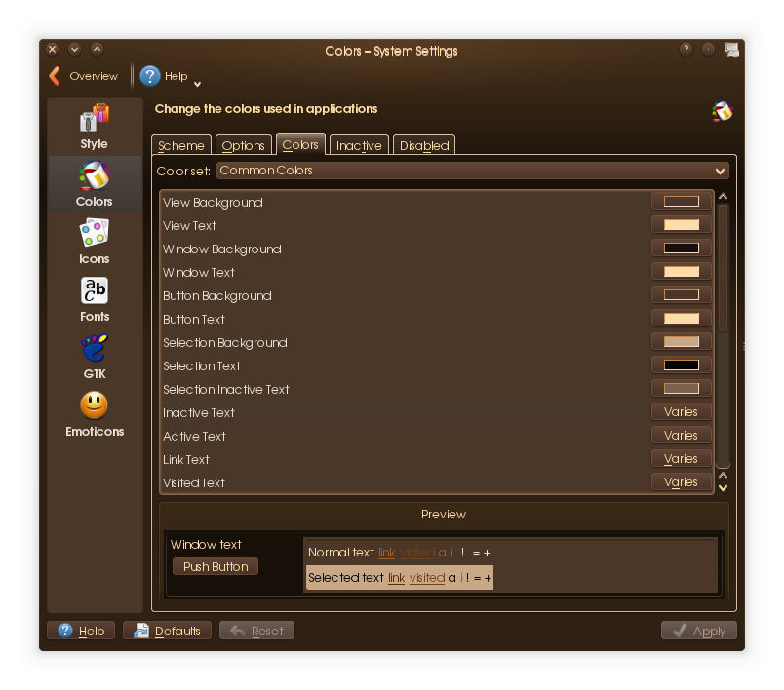The image size is (784, 690).
Task: Restore settings with the Defaults button
Action: pos(167,631)
